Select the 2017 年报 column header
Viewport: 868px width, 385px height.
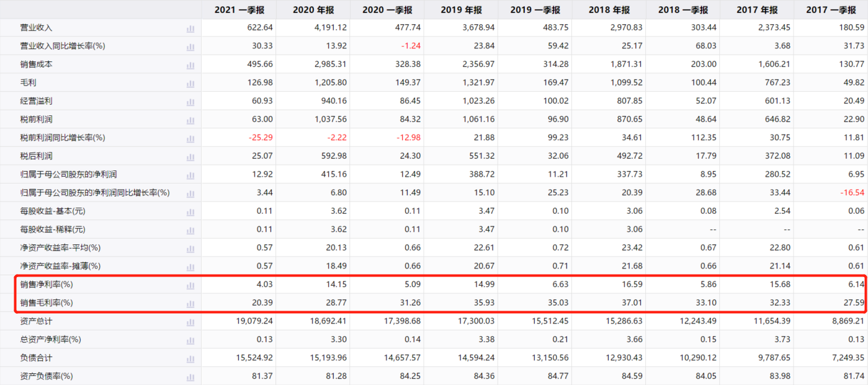(756, 10)
